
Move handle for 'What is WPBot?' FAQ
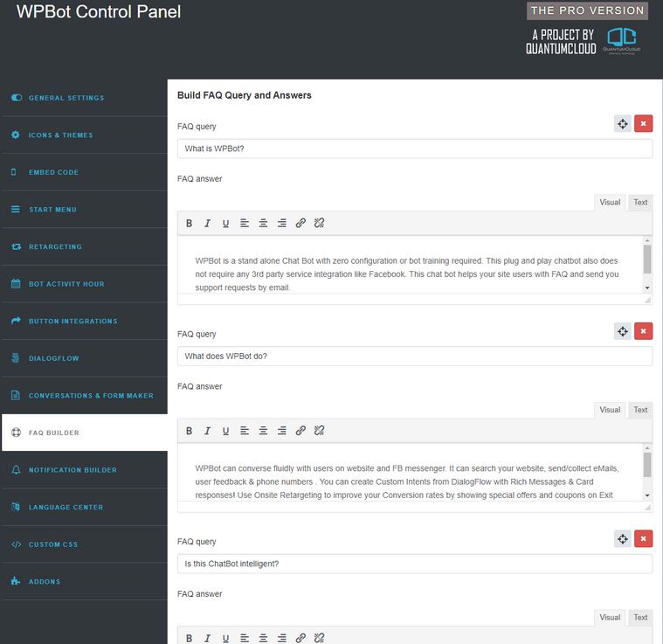point(623,124)
